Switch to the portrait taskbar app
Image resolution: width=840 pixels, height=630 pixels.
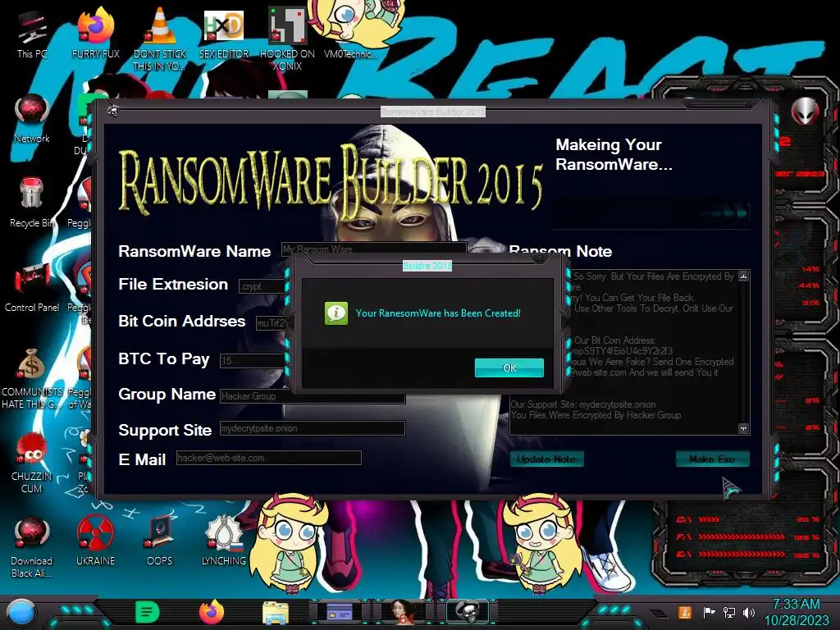[x=404, y=612]
